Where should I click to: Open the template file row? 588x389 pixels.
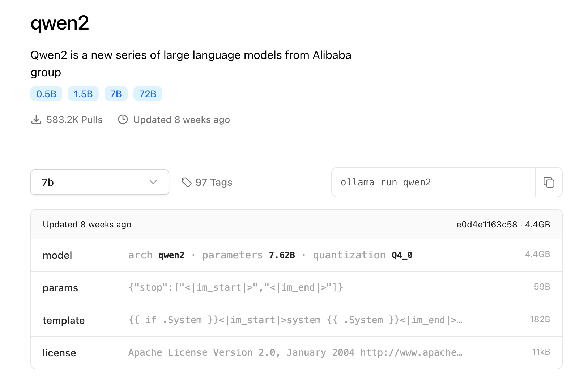click(x=296, y=320)
